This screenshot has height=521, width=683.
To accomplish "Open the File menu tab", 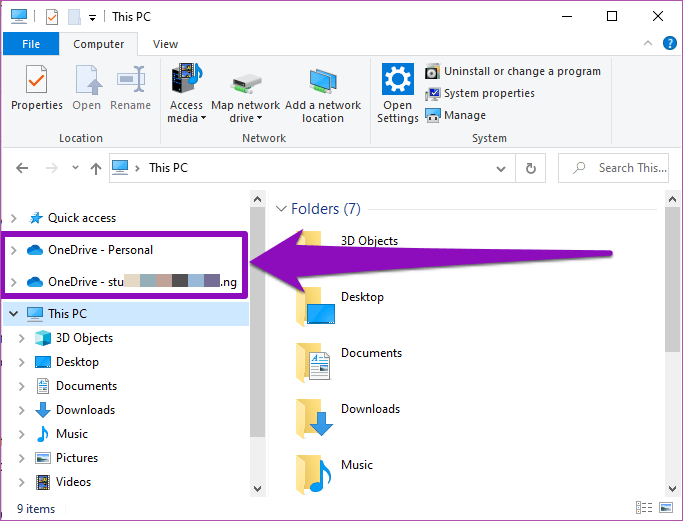I will click(x=31, y=44).
